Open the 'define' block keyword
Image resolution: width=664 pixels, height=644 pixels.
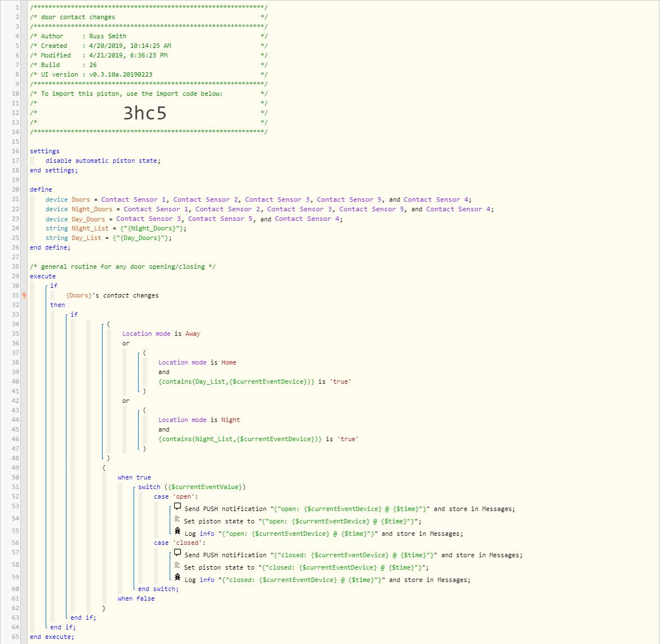41,189
